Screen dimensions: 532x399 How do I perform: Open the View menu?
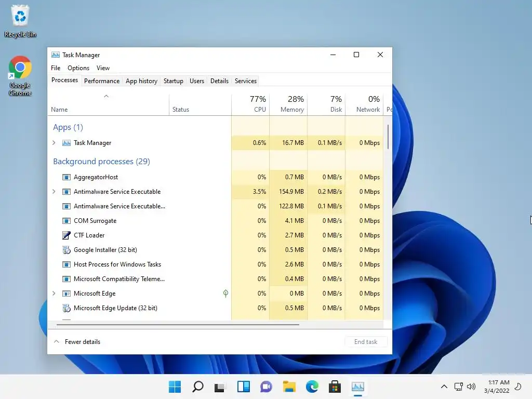103,68
